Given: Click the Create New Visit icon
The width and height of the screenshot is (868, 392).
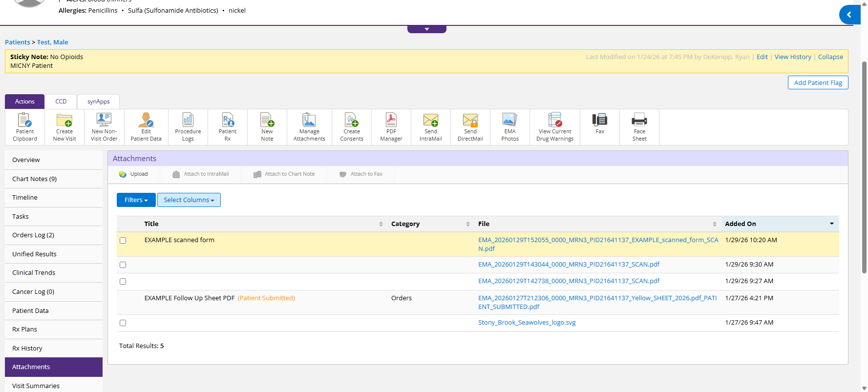Looking at the screenshot, I should [x=64, y=127].
